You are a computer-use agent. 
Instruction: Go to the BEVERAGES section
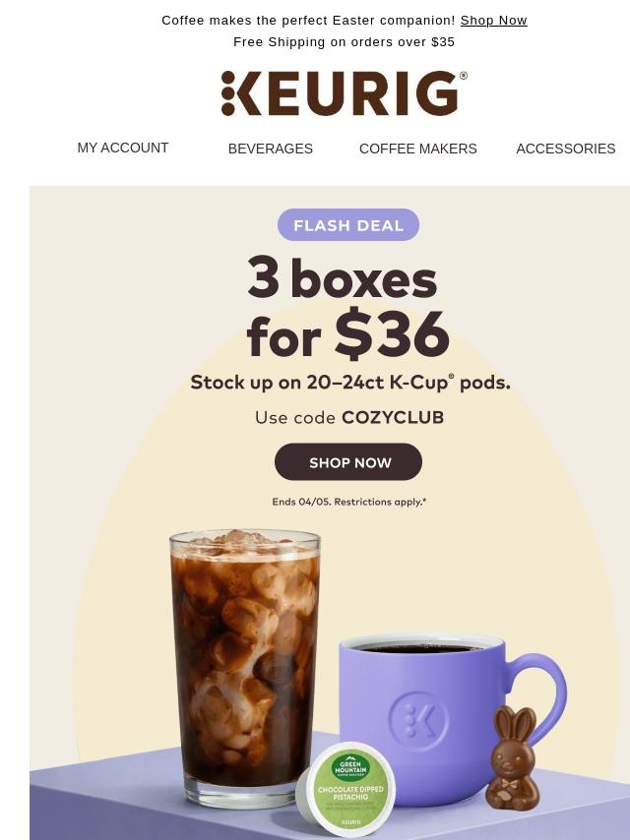[271, 149]
